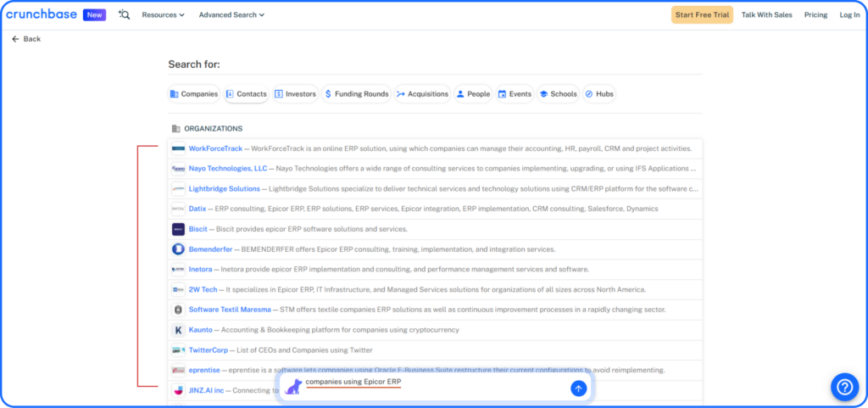This screenshot has height=408, width=868.
Task: Go Back using the arrow
Action: (26, 39)
